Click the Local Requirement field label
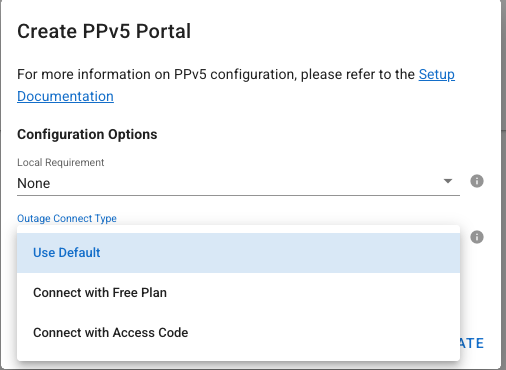Viewport: 506px width, 370px height. click(60, 162)
